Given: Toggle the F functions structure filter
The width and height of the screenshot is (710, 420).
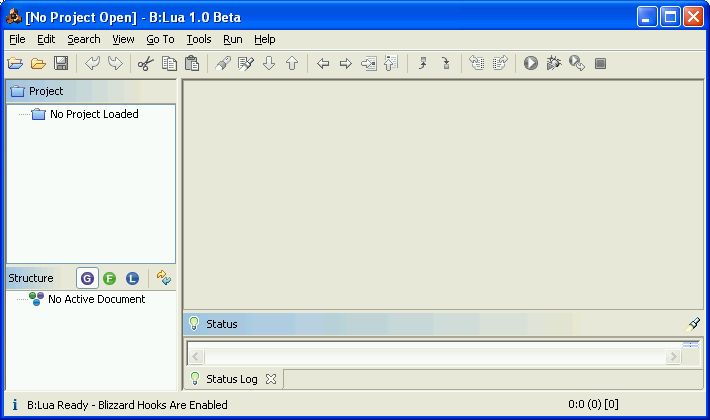Looking at the screenshot, I should [x=109, y=278].
